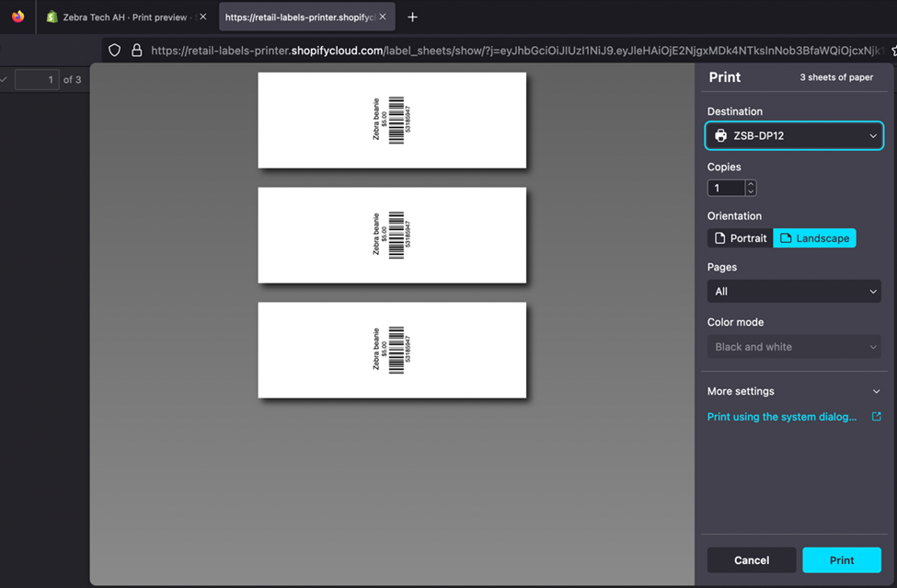The width and height of the screenshot is (897, 588).
Task: Close the Zebra Tech AH tab
Action: pos(203,17)
